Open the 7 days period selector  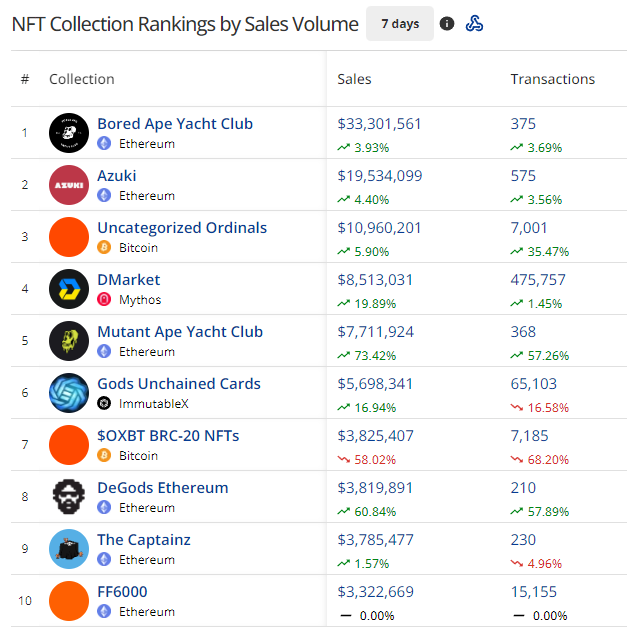400,24
